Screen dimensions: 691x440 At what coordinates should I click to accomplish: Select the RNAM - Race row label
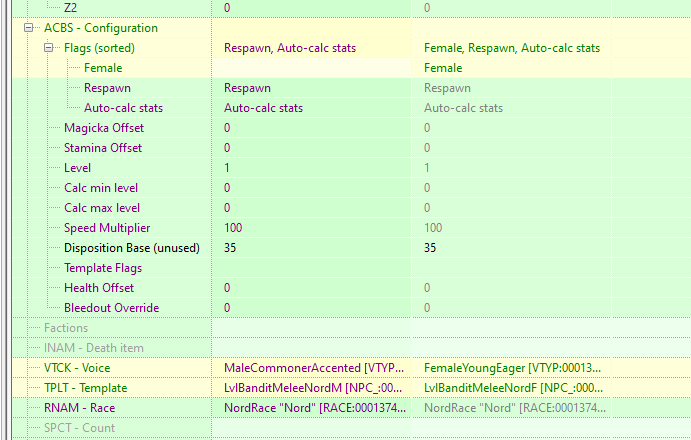pyautogui.click(x=79, y=408)
